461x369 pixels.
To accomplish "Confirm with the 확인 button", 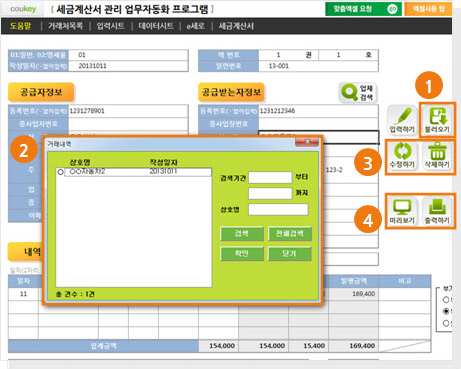I will pos(242,254).
